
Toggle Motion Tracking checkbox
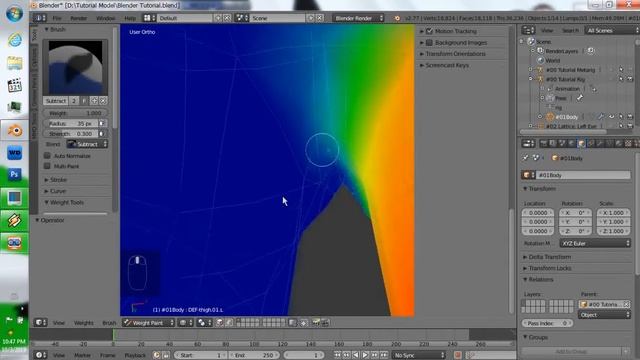coord(429,31)
